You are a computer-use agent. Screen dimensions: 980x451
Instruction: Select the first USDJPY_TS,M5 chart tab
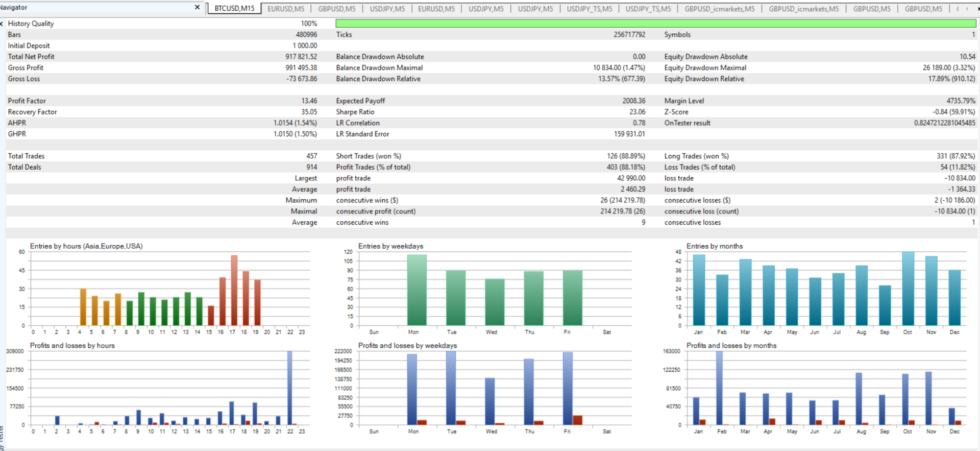[589, 9]
